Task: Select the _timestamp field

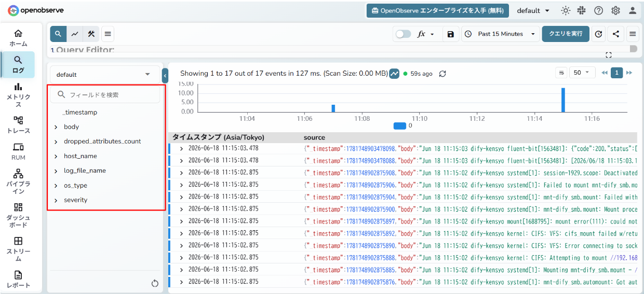Action: (x=80, y=113)
